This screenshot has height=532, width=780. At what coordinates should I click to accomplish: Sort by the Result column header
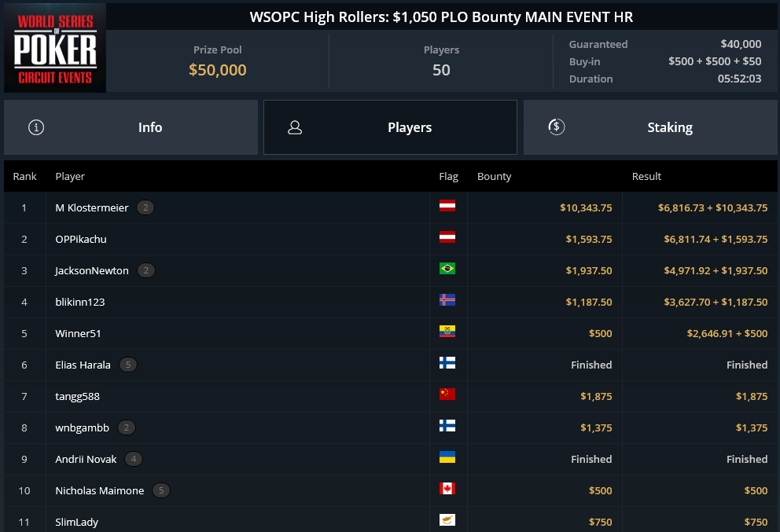pos(646,177)
